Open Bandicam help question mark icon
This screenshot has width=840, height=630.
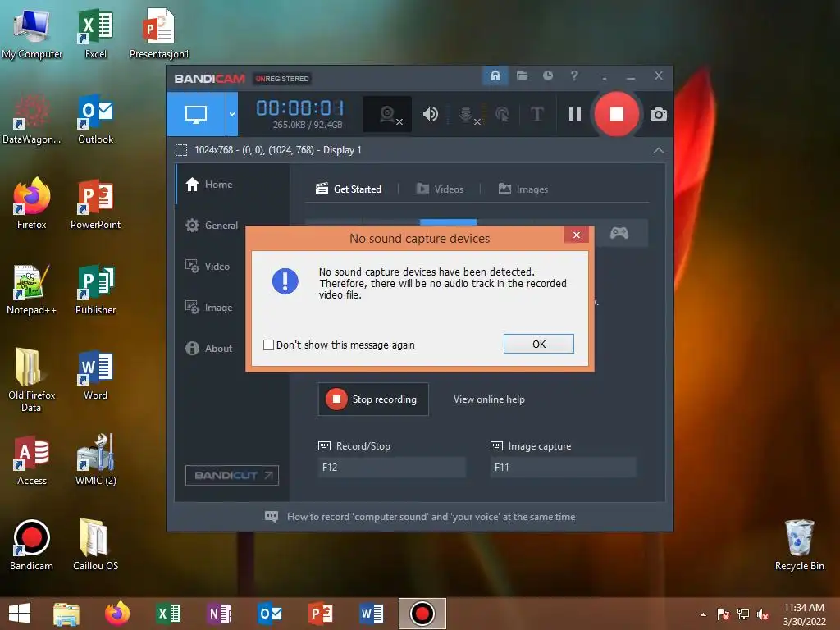point(574,76)
